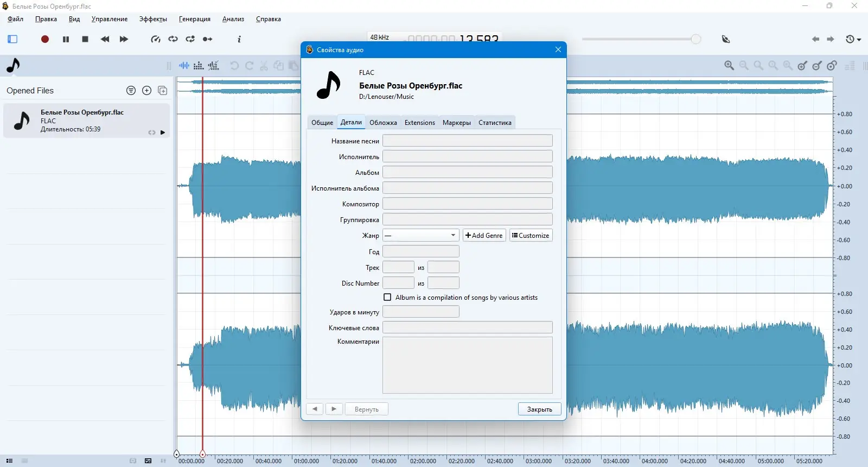Viewport: 868px width, 467px height.
Task: Select Белые Розы Оренбург.flac in Opened Files
Action: click(x=87, y=121)
